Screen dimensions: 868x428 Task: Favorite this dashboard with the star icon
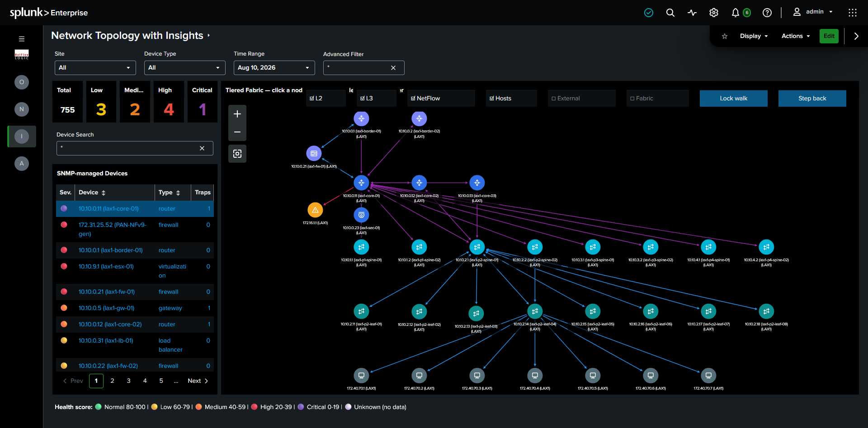point(725,36)
